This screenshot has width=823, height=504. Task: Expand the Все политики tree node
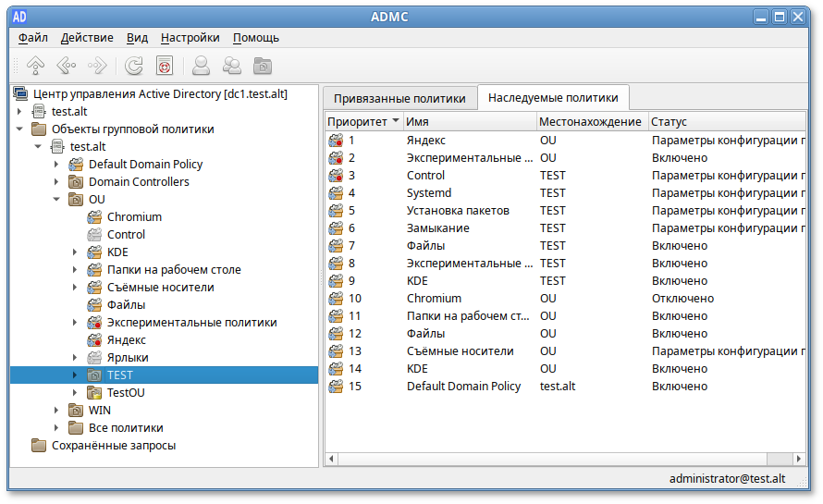(x=56, y=428)
